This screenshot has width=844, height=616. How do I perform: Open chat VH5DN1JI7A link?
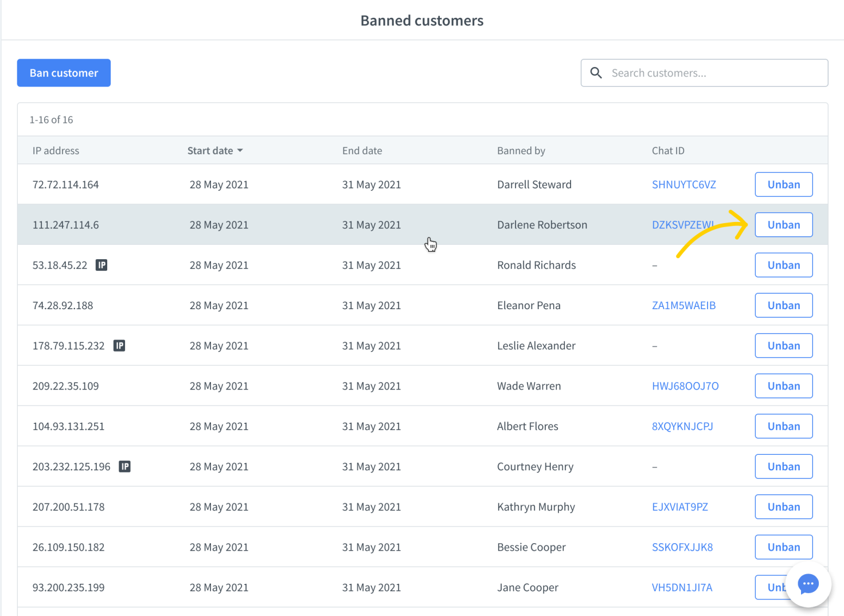click(x=682, y=587)
